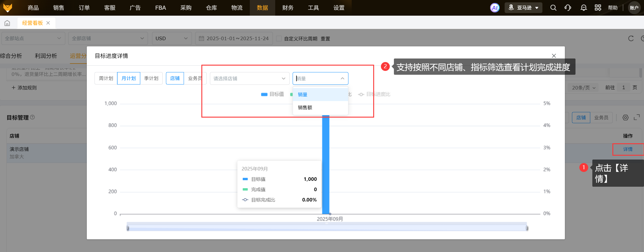644x252 pixels.
Task: Open 客服 menu
Action: (110, 8)
